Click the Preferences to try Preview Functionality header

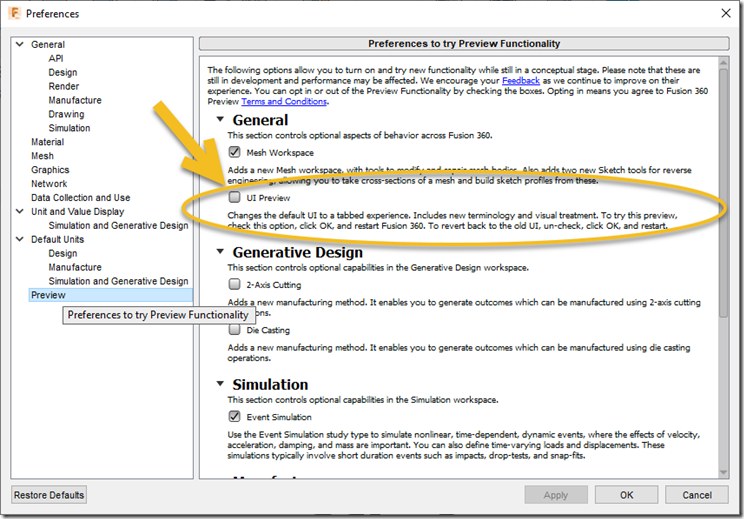(x=464, y=44)
